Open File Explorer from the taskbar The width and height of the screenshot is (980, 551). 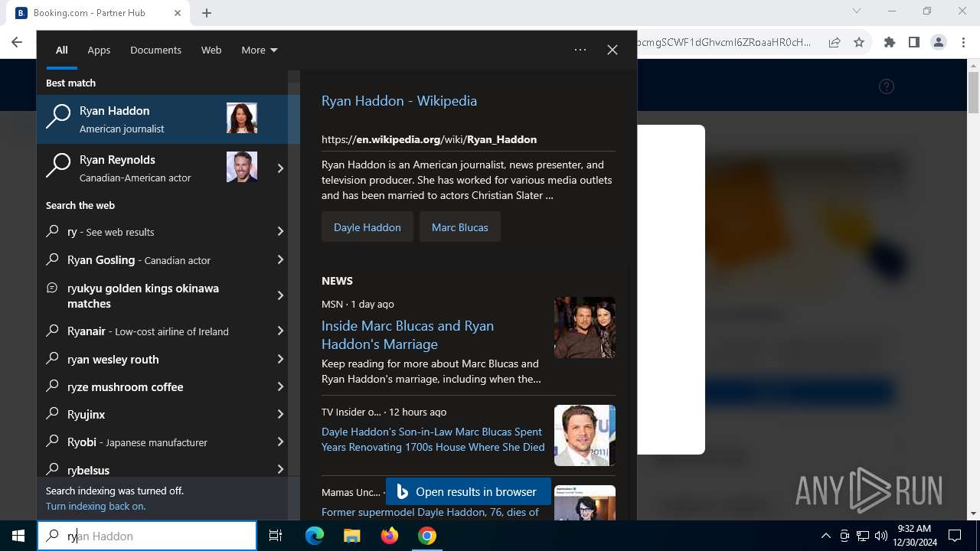351,536
